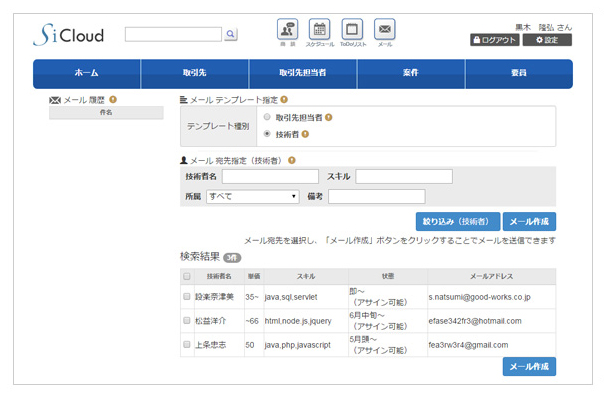Click the 技術者名 input field
This screenshot has height=397, width=604.
tap(270, 176)
